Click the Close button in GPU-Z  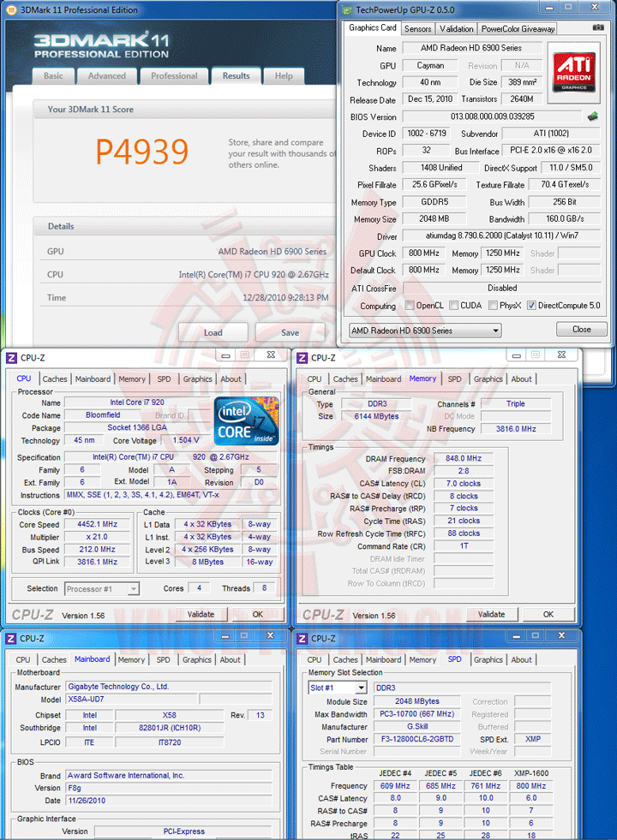[x=582, y=330]
